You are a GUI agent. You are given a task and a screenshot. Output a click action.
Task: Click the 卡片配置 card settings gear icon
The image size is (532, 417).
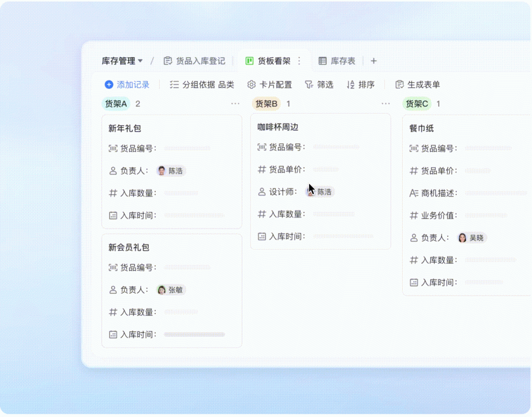[251, 84]
